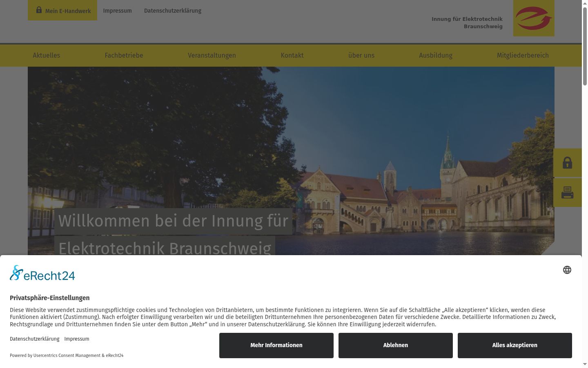Open Kontakt menu item

pyautogui.click(x=292, y=55)
